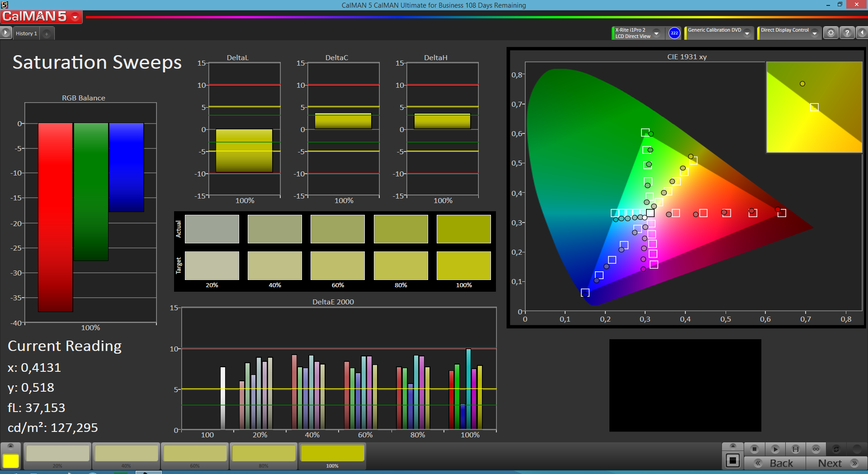The width and height of the screenshot is (868, 474).
Task: Open settings with the gear icon
Action: point(830,33)
